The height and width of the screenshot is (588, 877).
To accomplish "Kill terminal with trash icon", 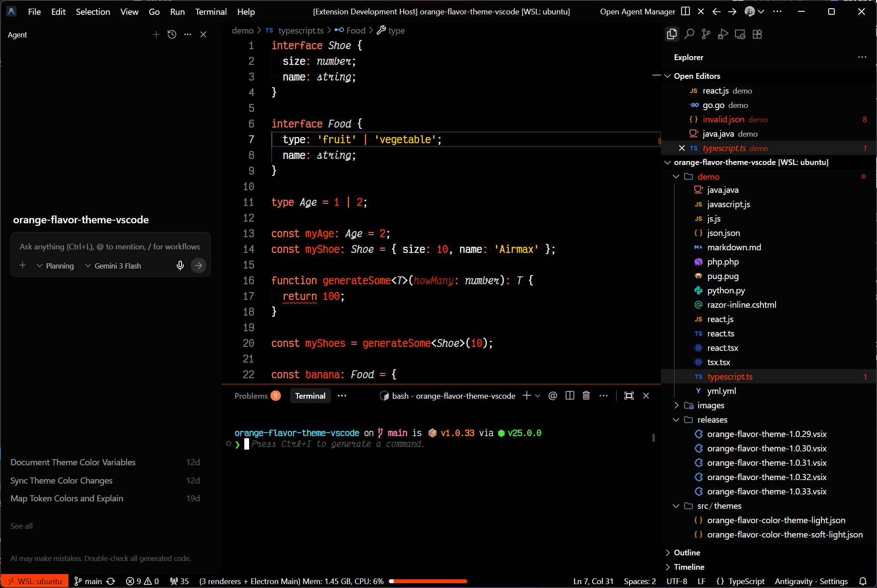I will (x=587, y=396).
